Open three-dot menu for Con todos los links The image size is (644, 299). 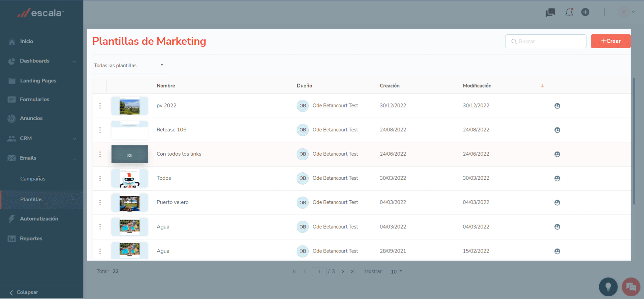(x=100, y=154)
